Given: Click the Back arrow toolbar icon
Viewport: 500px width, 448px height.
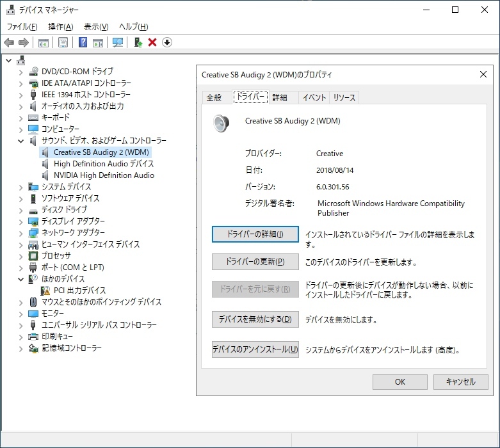Looking at the screenshot, I should tap(9, 42).
